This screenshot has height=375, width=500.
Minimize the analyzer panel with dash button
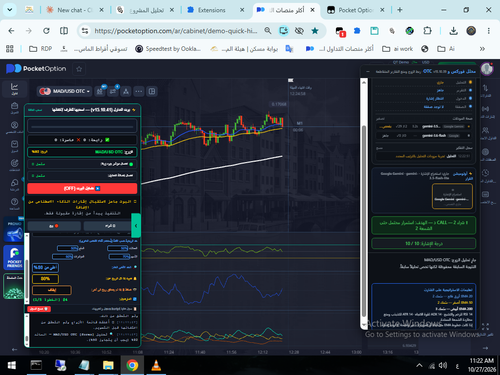pos(368,71)
